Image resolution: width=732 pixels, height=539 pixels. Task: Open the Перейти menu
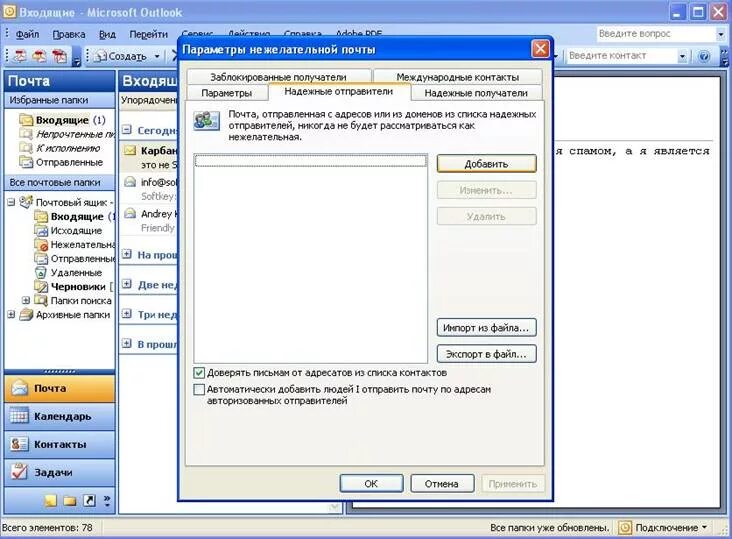[x=148, y=34]
